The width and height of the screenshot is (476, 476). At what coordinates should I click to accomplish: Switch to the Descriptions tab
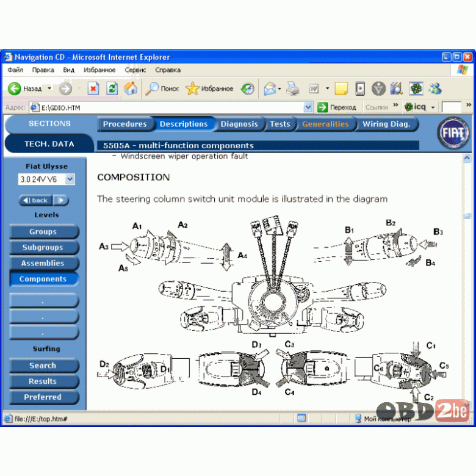coord(184,124)
